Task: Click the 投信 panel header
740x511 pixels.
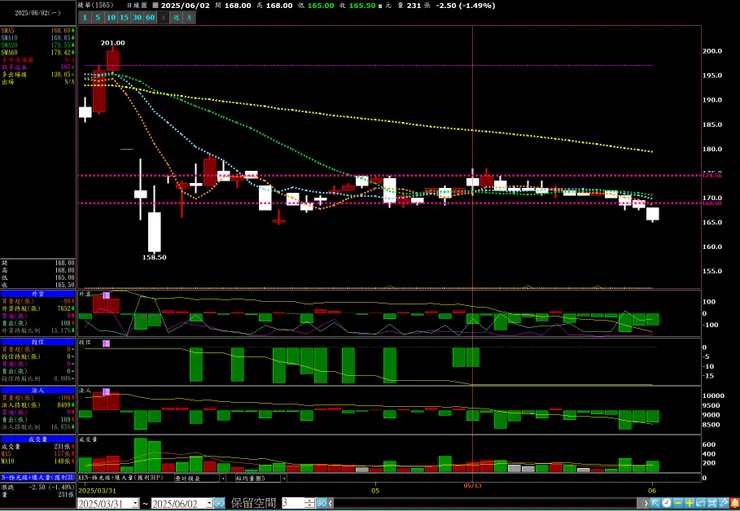Action: (38, 342)
